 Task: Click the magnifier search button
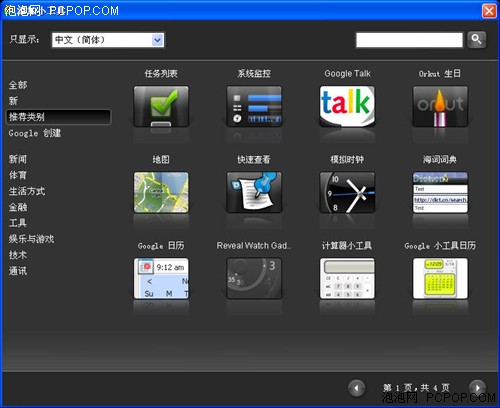476,40
